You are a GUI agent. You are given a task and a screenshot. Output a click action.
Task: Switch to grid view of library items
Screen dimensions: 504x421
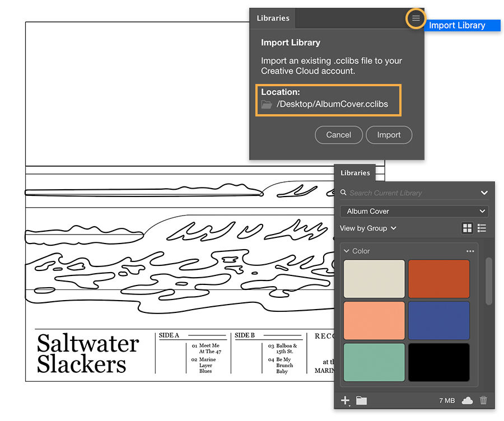(x=468, y=228)
